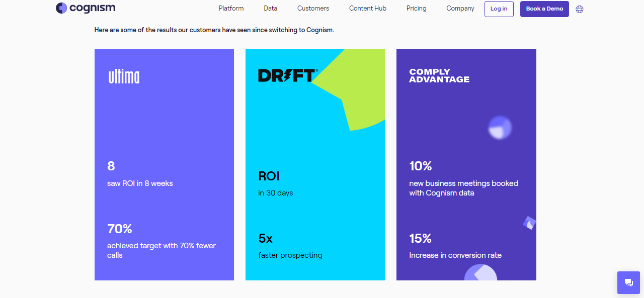This screenshot has width=644, height=298.
Task: Click the Book a Demo button
Action: pyautogui.click(x=544, y=9)
